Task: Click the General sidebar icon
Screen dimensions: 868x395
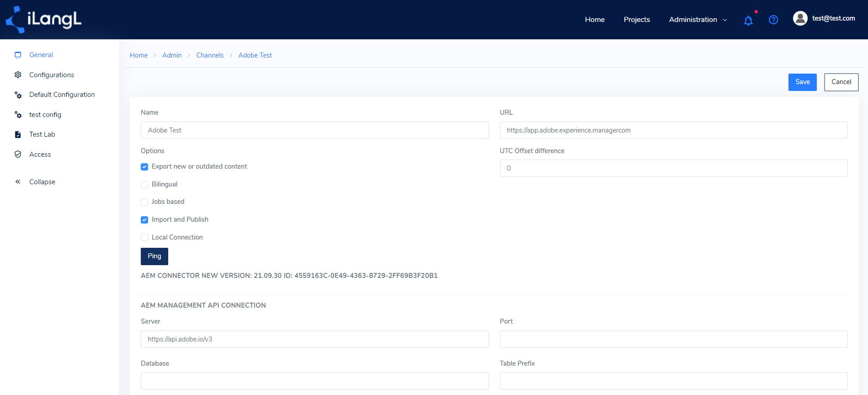Action: click(18, 55)
